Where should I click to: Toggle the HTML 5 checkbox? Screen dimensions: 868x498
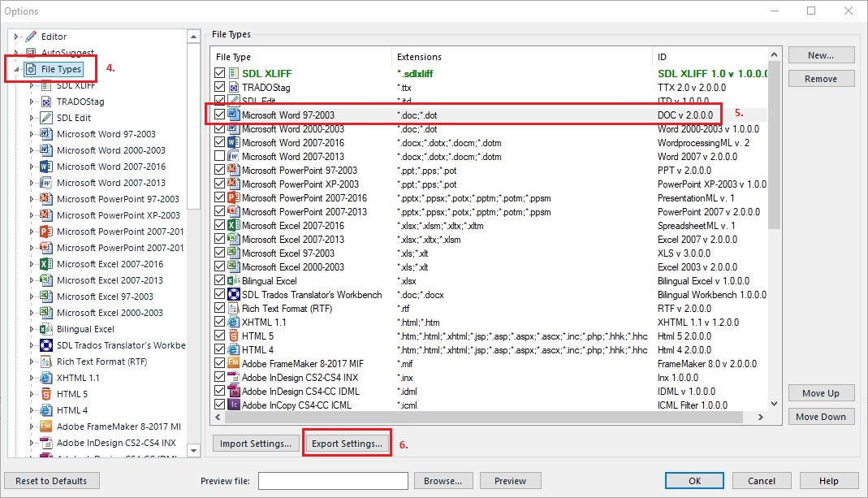(x=220, y=336)
